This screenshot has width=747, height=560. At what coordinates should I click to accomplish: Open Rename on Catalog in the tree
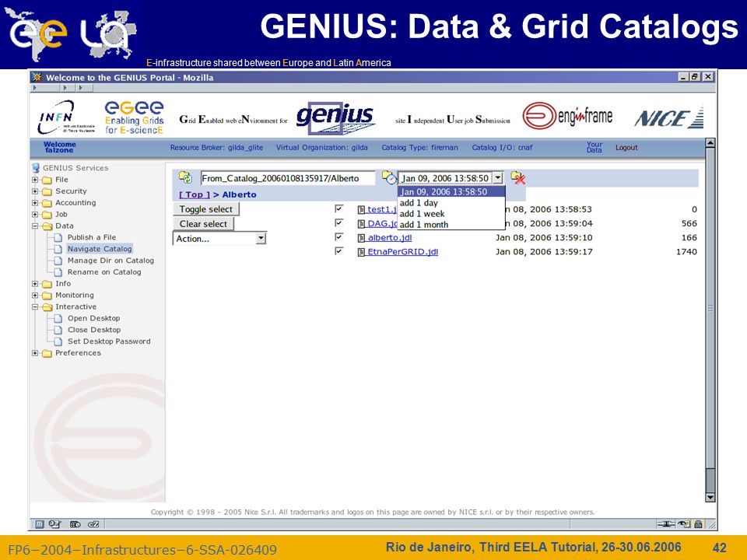coord(104,272)
